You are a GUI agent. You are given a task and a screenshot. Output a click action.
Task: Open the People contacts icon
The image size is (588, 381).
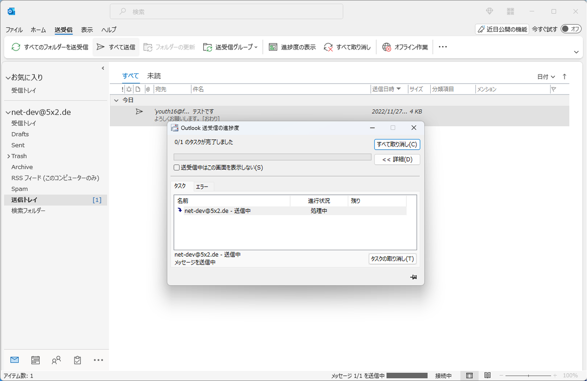[x=56, y=360]
